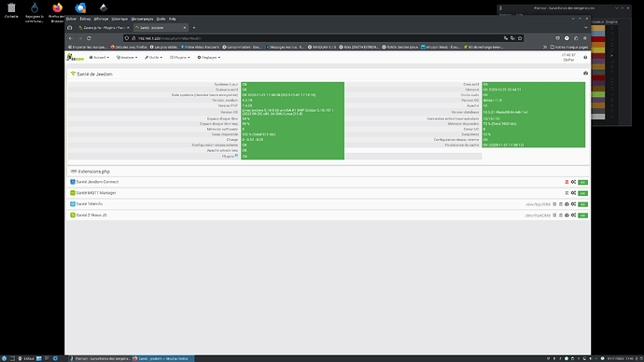Image resolution: width=644 pixels, height=362 pixels.
Task: Click round status icon in Santé Téléinfo row
Action: pyautogui.click(x=567, y=204)
